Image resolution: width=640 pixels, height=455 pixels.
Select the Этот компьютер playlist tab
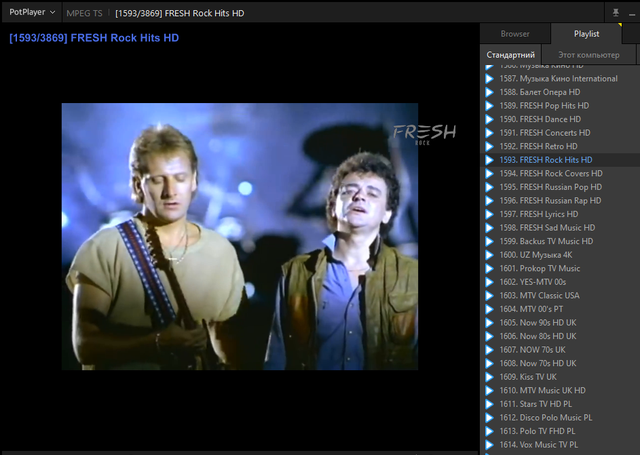pos(589,55)
